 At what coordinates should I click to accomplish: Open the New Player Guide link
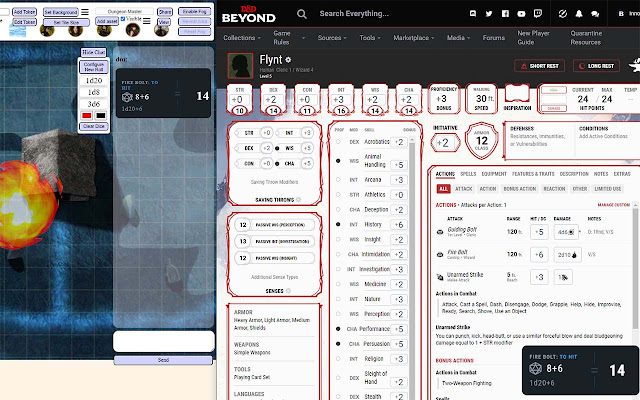pos(533,38)
